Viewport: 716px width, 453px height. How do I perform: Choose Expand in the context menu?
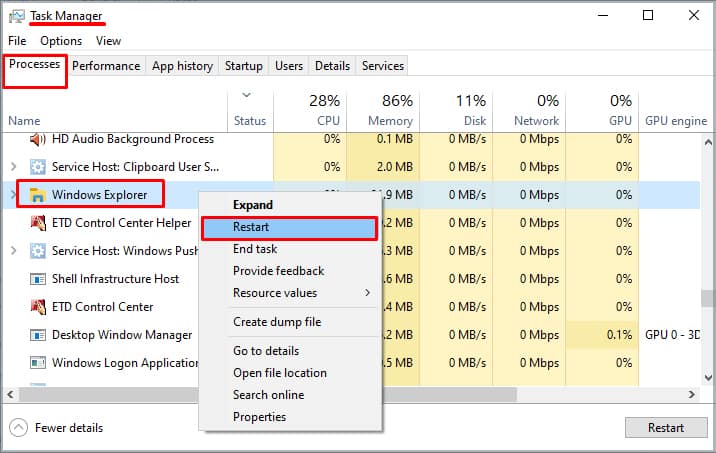tap(290, 205)
